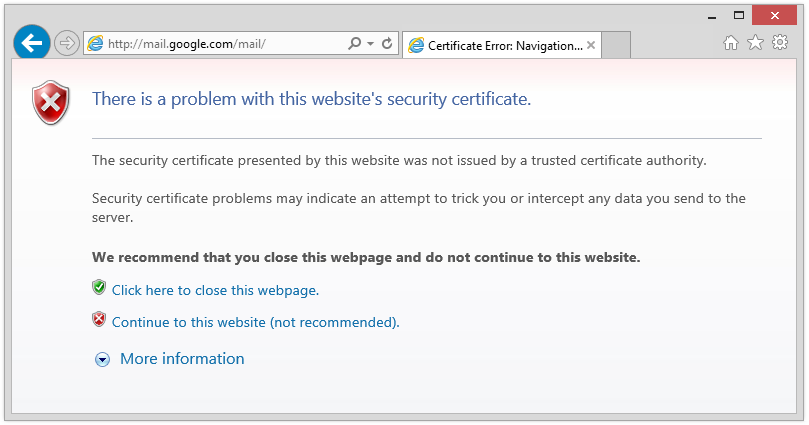Click the mail.google.com URL field

pos(220,44)
